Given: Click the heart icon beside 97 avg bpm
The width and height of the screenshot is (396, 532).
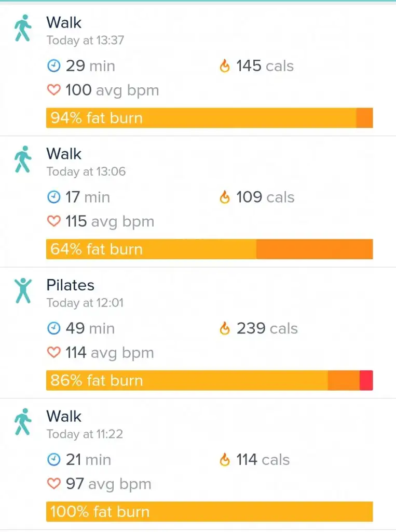Looking at the screenshot, I should click(53, 484).
